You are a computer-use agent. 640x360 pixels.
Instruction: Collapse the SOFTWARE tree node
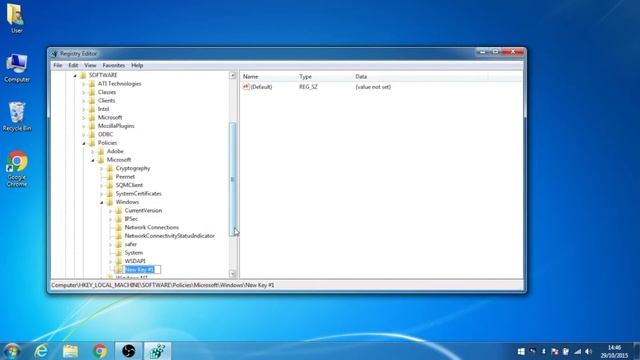[75, 76]
